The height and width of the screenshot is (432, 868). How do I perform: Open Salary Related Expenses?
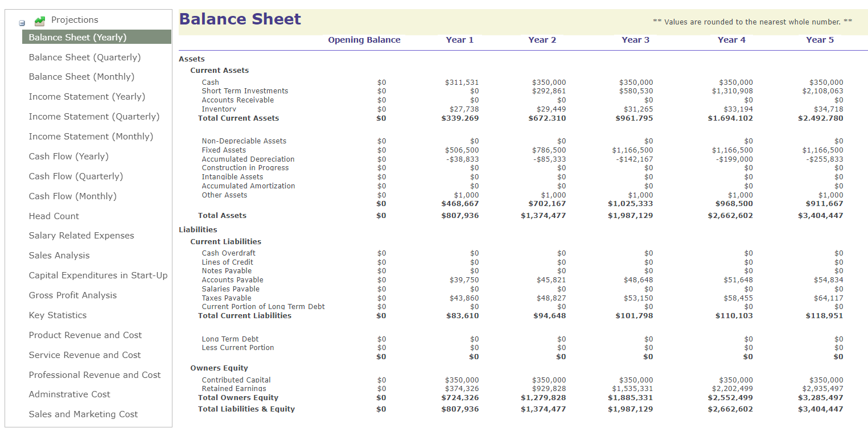click(x=81, y=236)
